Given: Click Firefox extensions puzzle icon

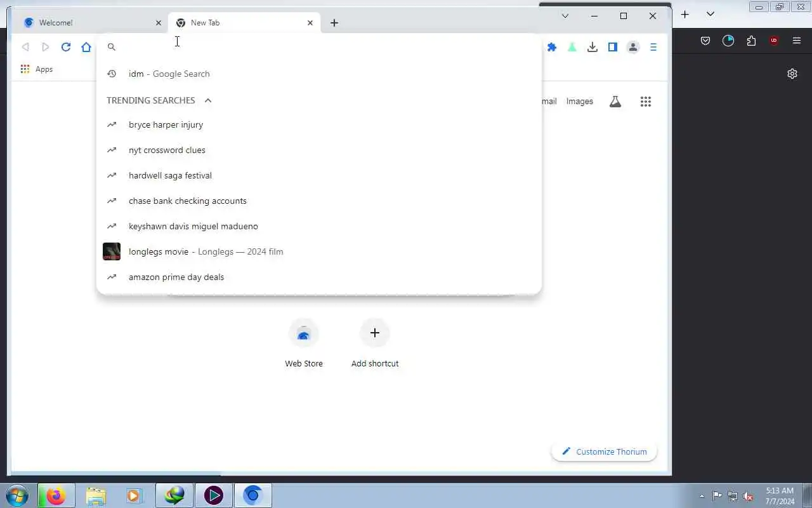Looking at the screenshot, I should pos(751,41).
